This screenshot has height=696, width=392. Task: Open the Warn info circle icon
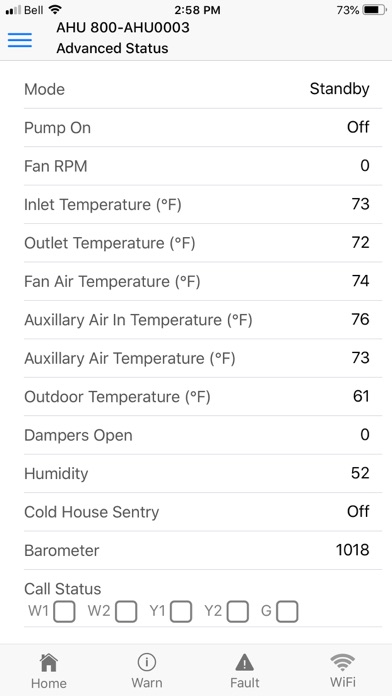click(147, 663)
